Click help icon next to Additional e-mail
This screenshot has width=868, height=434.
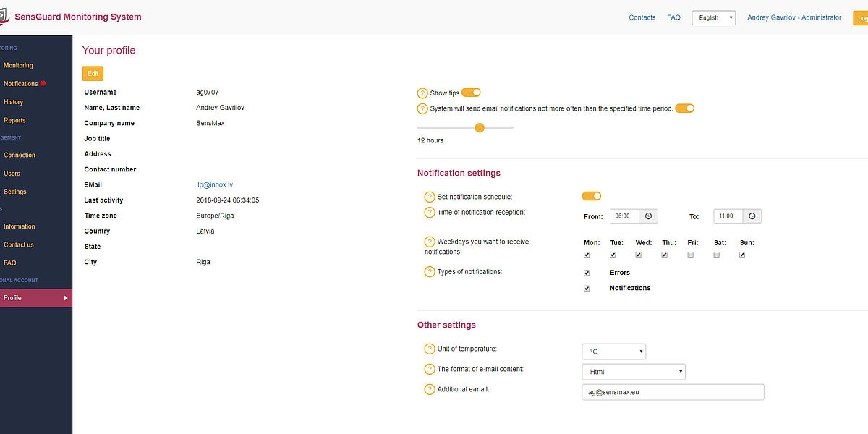coord(430,390)
